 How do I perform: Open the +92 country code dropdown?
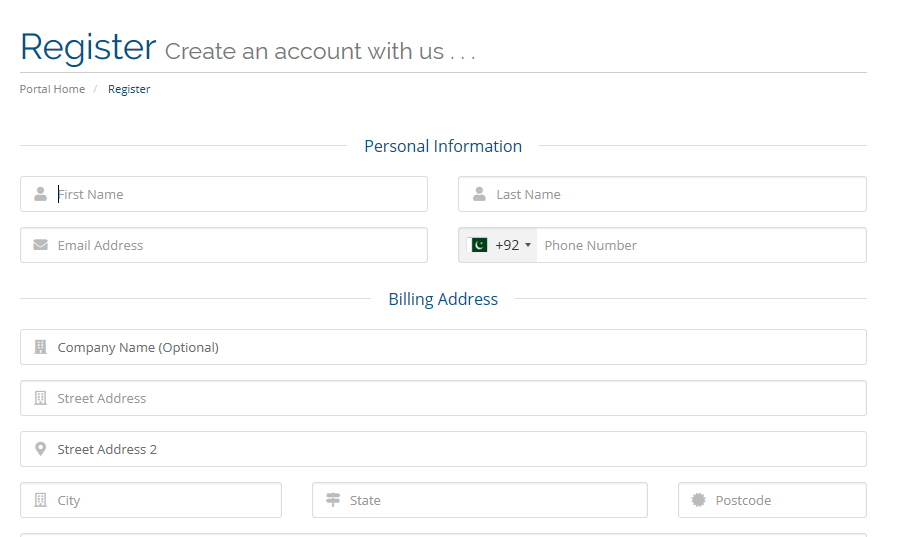click(x=498, y=245)
